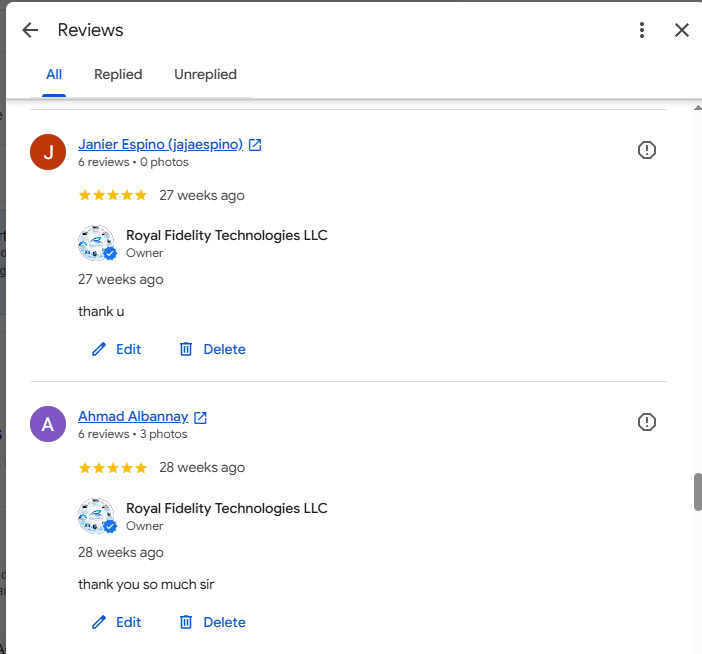Click Ahmad Albannay's A avatar
The width and height of the screenshot is (702, 654).
point(48,424)
